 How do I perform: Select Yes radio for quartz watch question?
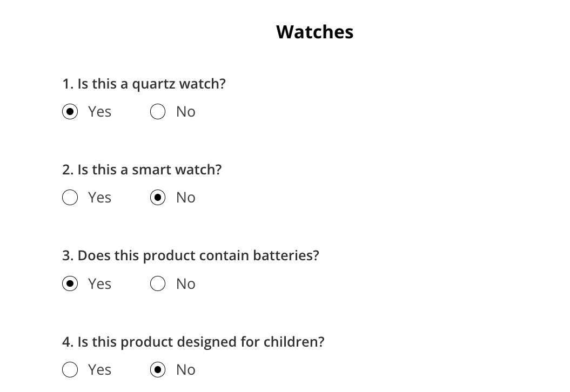70,111
